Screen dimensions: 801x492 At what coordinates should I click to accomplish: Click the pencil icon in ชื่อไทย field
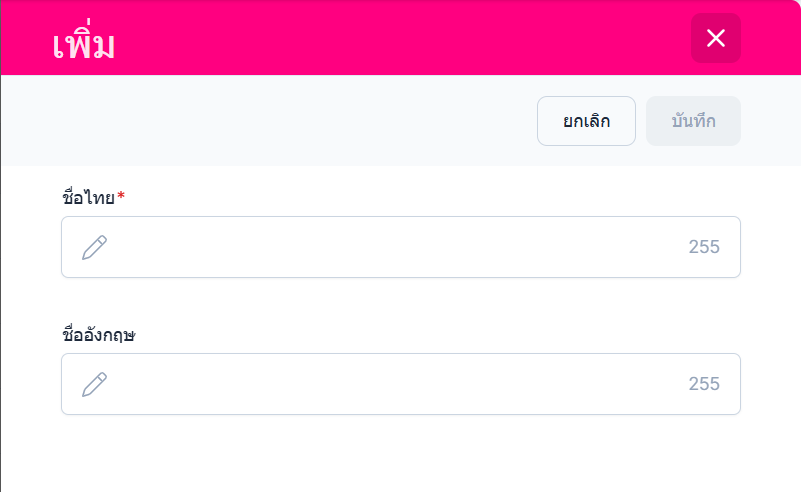tap(95, 247)
